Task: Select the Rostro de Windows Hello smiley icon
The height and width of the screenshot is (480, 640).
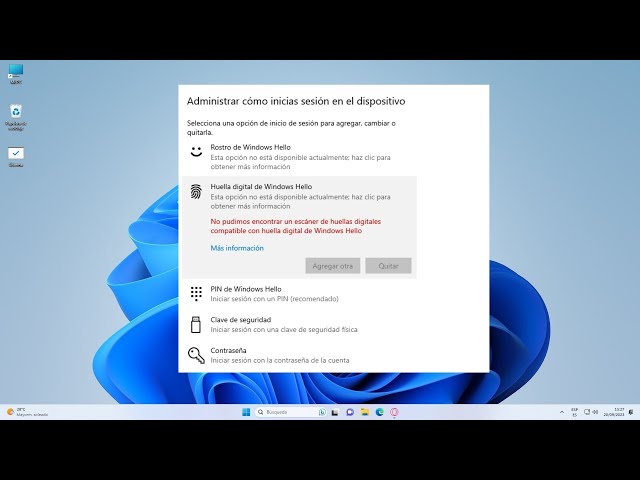Action: 196,151
